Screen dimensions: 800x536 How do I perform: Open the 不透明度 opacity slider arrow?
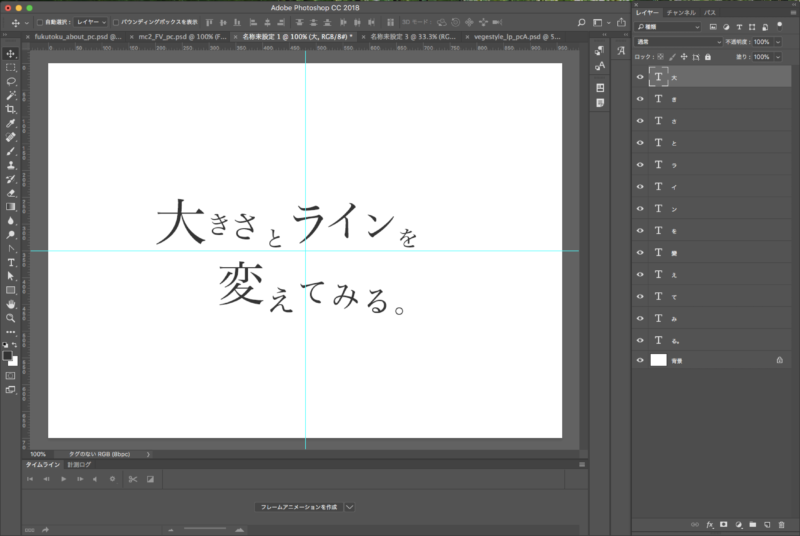778,42
